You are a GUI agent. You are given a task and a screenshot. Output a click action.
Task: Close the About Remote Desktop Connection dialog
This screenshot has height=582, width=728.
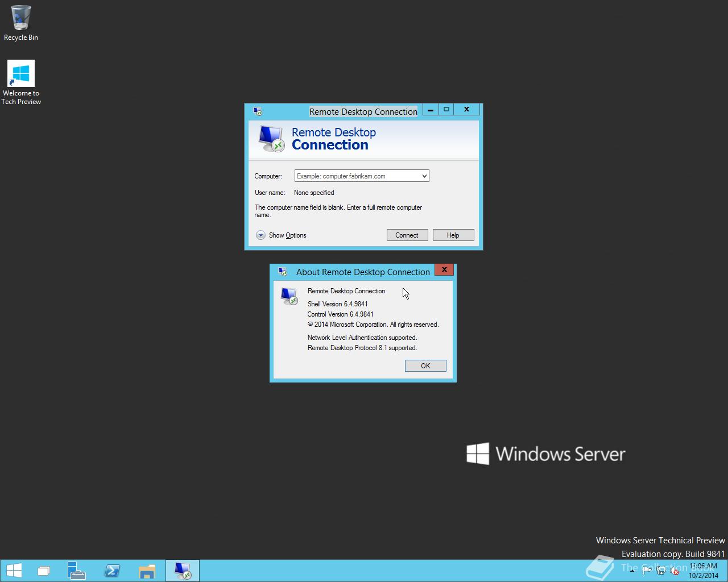444,269
